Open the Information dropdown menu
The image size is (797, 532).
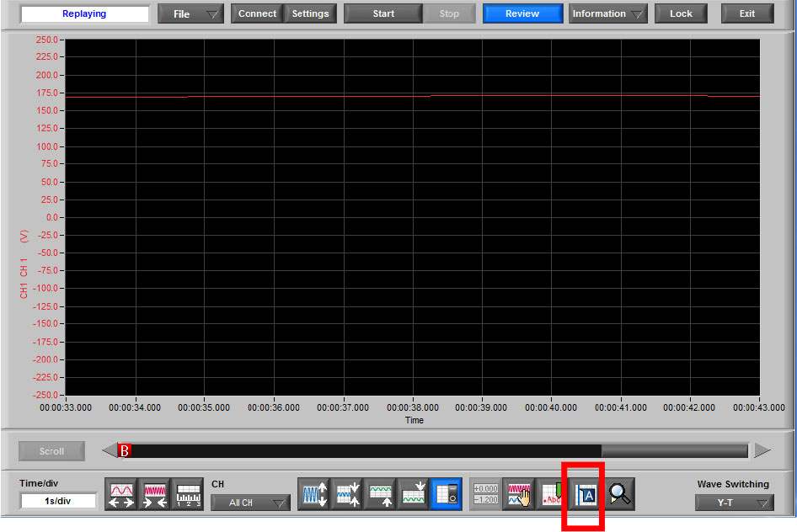point(608,14)
